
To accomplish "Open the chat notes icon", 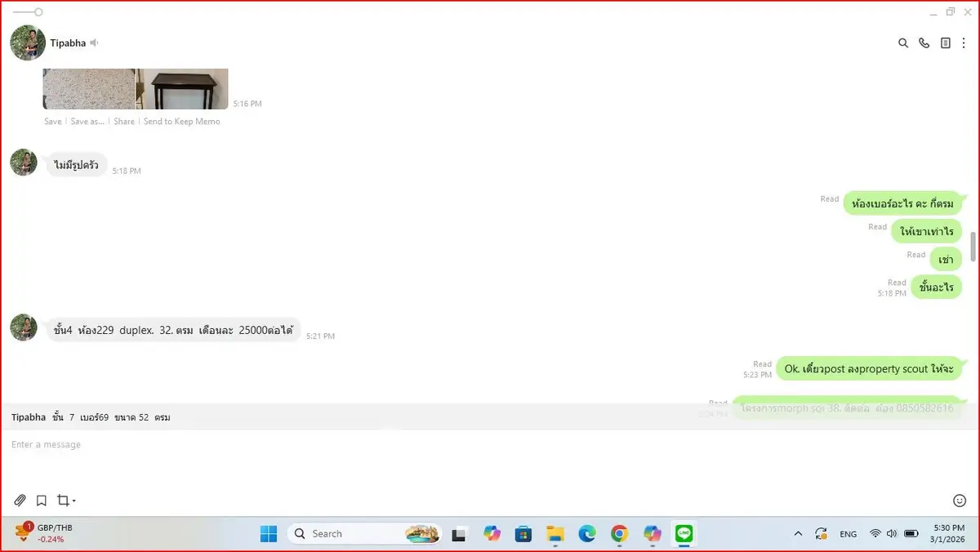I will 945,43.
